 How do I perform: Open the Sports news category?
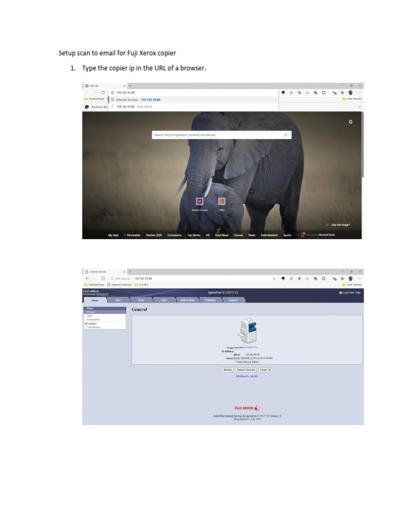(x=287, y=235)
